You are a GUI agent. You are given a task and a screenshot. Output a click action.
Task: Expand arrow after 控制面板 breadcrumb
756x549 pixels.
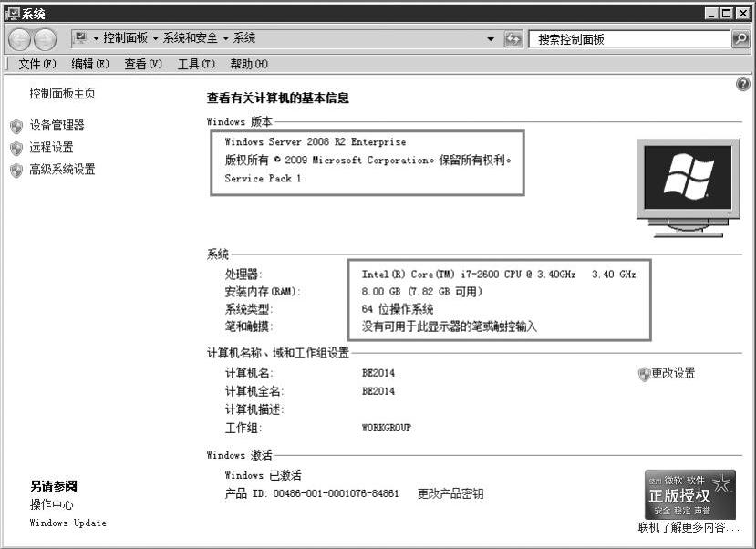[x=155, y=38]
